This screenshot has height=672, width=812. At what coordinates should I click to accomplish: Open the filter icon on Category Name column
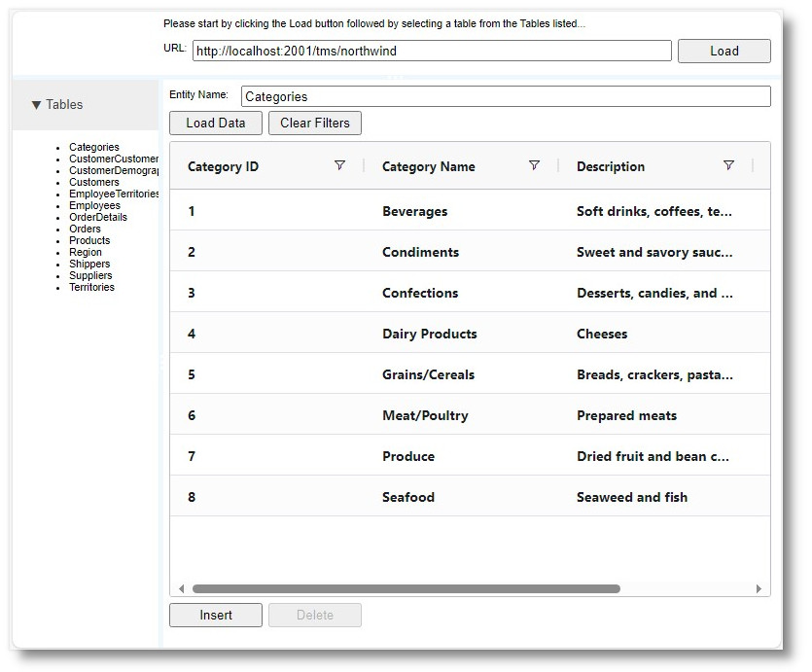pos(535,166)
